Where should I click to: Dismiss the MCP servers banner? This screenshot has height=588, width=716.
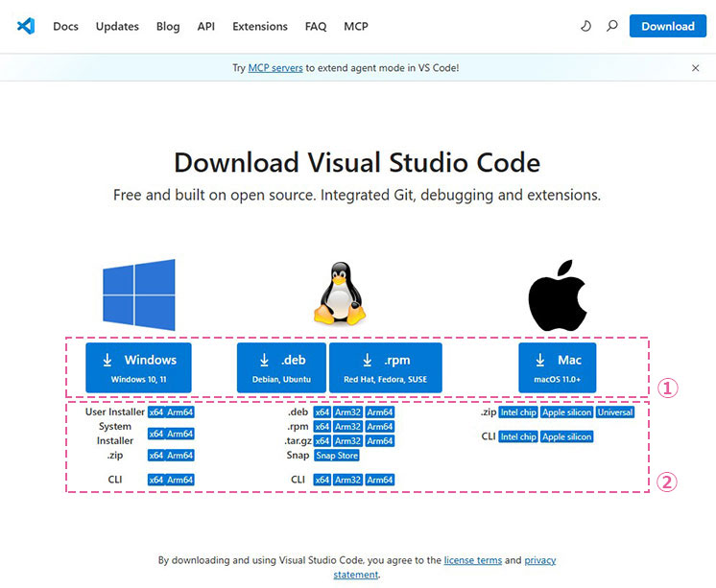[695, 68]
